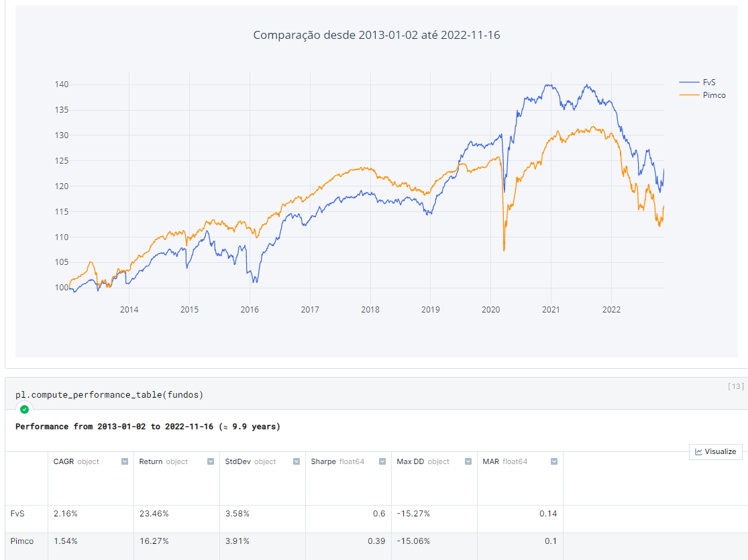Screen dimensions: 748x560
Task: Click the 2020 x-axis label
Action: pos(491,310)
